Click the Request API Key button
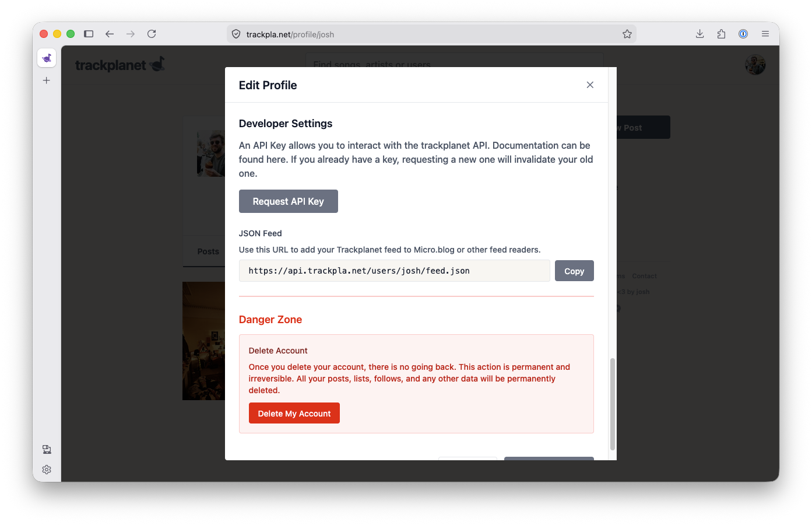The height and width of the screenshot is (525, 812). click(288, 201)
